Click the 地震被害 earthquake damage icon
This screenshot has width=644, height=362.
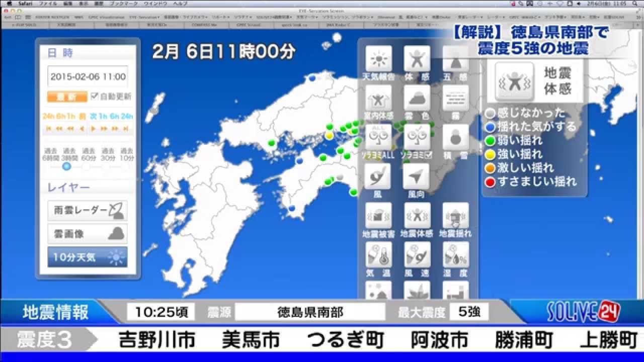pyautogui.click(x=378, y=216)
